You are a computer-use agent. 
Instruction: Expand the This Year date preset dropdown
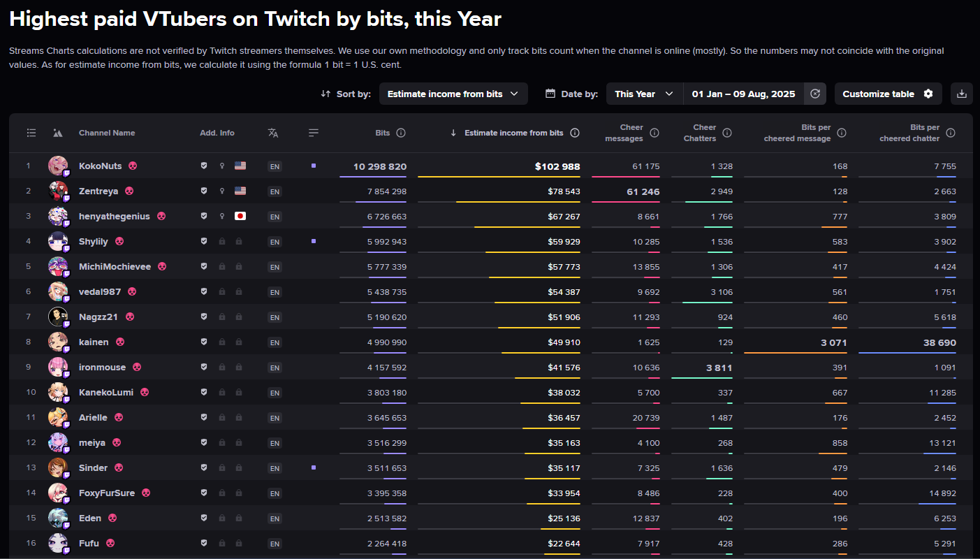644,94
